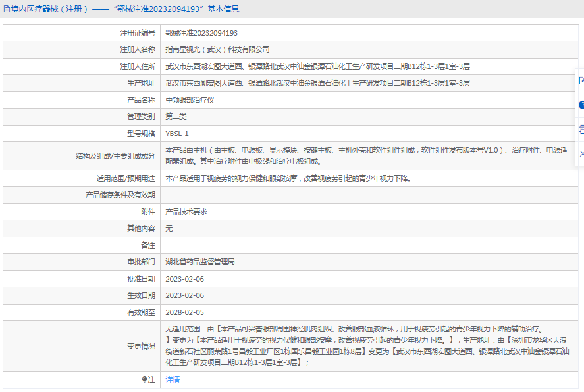584x392 pixels.
Task: Click the page title 境内医疗器械（注册）
Action: coord(49,9)
